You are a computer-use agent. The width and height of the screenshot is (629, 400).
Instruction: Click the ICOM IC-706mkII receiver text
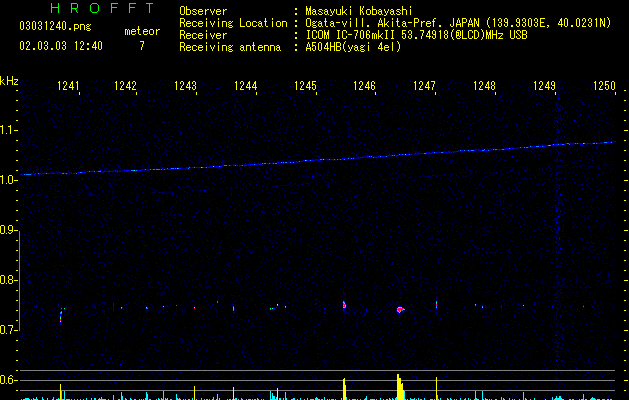(x=416, y=35)
